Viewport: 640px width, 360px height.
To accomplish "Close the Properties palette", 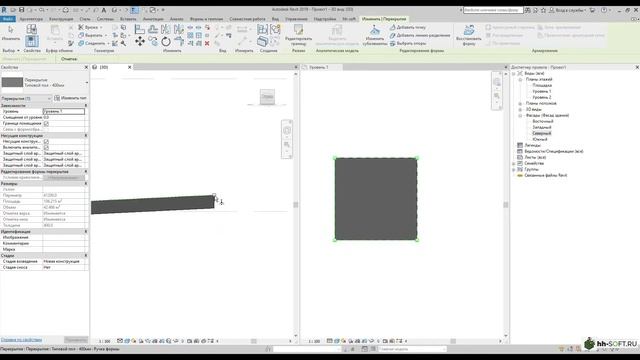I will pyautogui.click(x=86, y=67).
